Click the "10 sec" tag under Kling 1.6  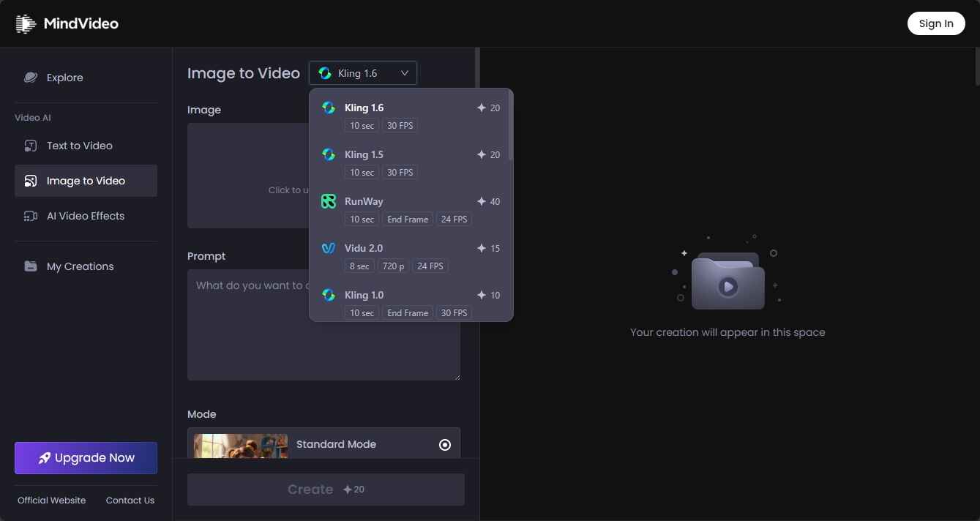point(362,126)
